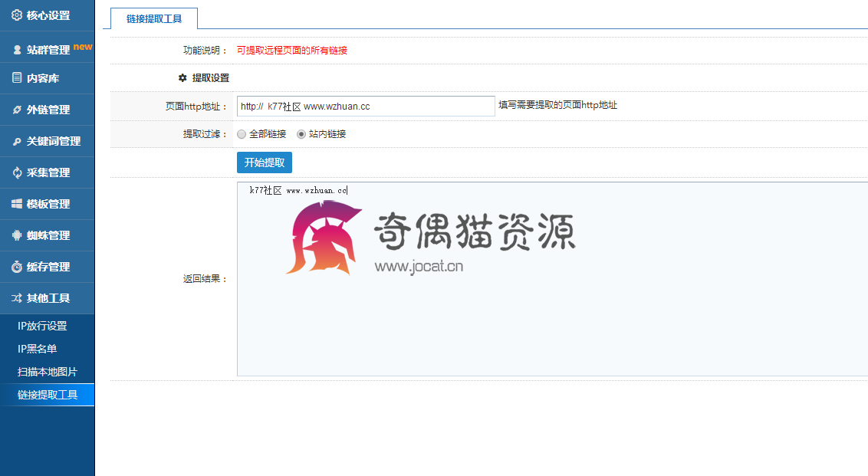Click the refresh icon beside 采集管理
The height and width of the screenshot is (476, 868).
click(17, 172)
